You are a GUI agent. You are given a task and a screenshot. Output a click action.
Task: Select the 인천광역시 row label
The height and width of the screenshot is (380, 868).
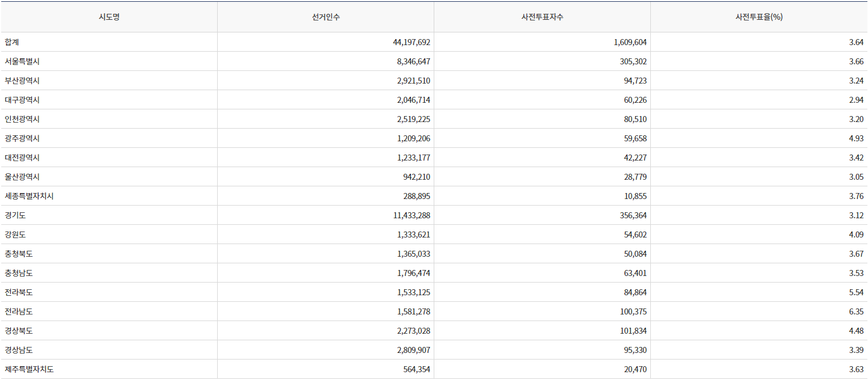click(22, 119)
